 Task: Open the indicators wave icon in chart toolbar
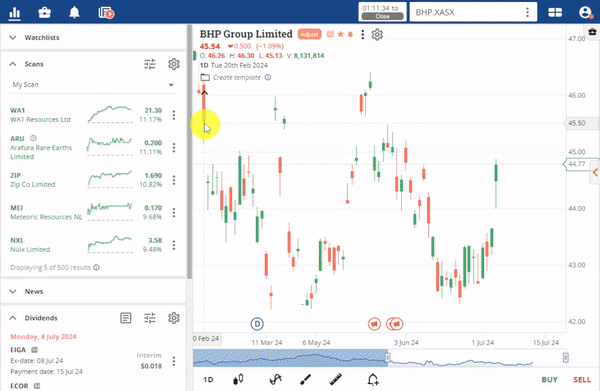[x=276, y=380]
